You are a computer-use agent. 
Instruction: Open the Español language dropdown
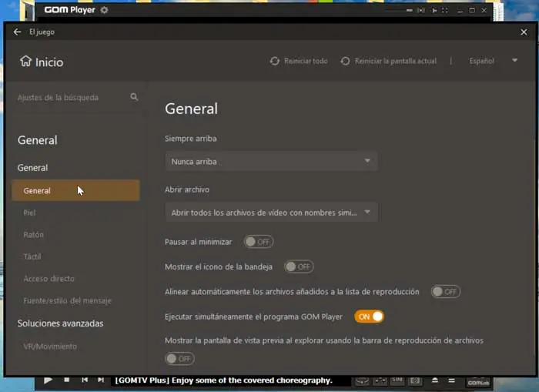point(494,61)
